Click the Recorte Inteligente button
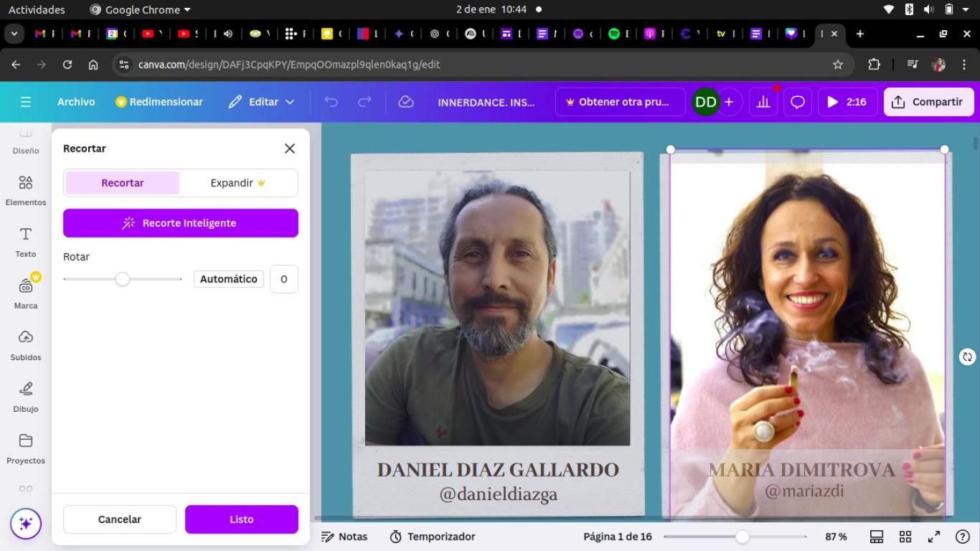 (x=181, y=223)
